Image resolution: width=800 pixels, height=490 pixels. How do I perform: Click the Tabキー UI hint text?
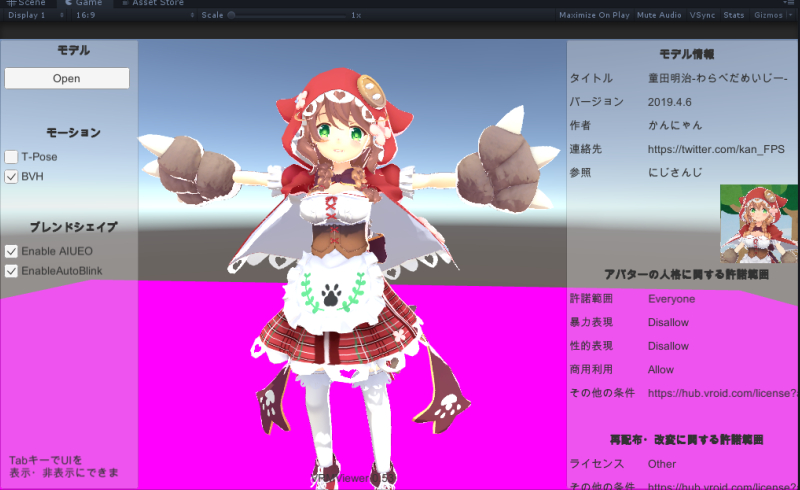point(64,467)
